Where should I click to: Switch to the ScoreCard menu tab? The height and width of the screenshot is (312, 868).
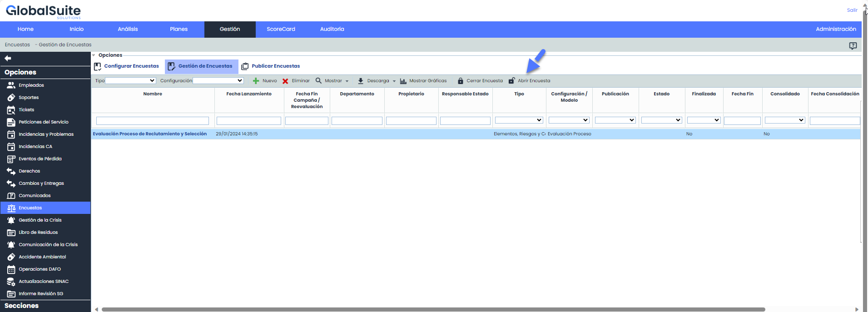(x=281, y=29)
